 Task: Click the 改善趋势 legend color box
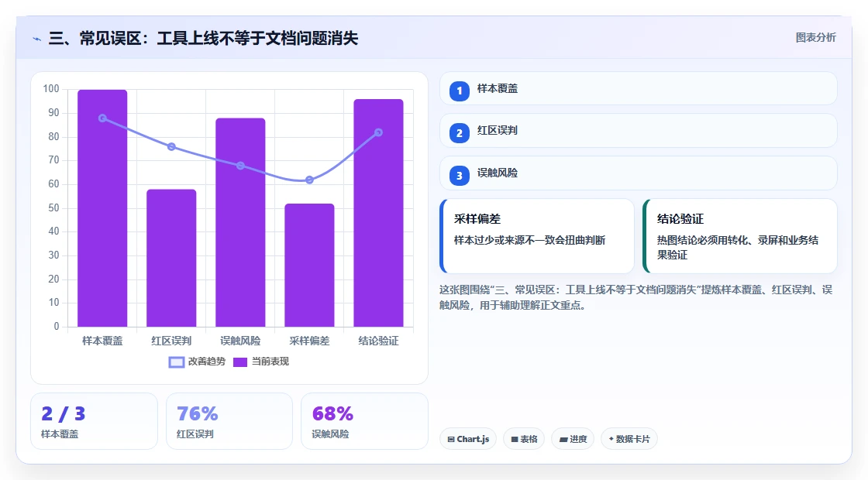pyautogui.click(x=176, y=362)
